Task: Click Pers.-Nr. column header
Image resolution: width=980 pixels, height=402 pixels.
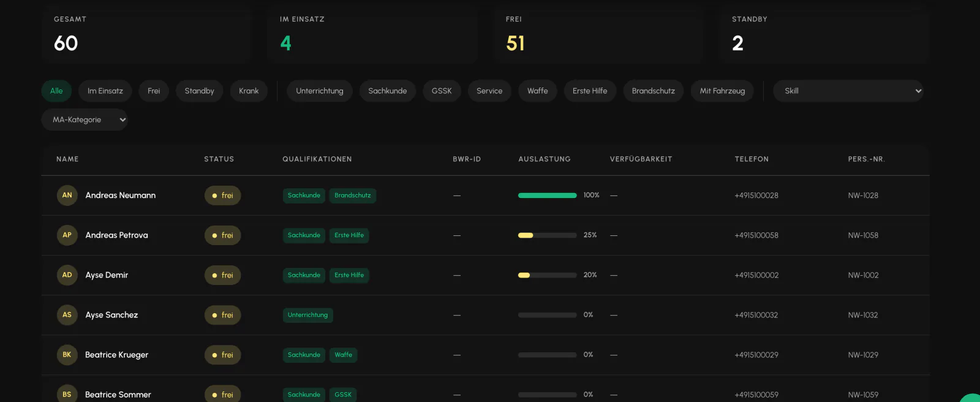Action: click(x=867, y=159)
